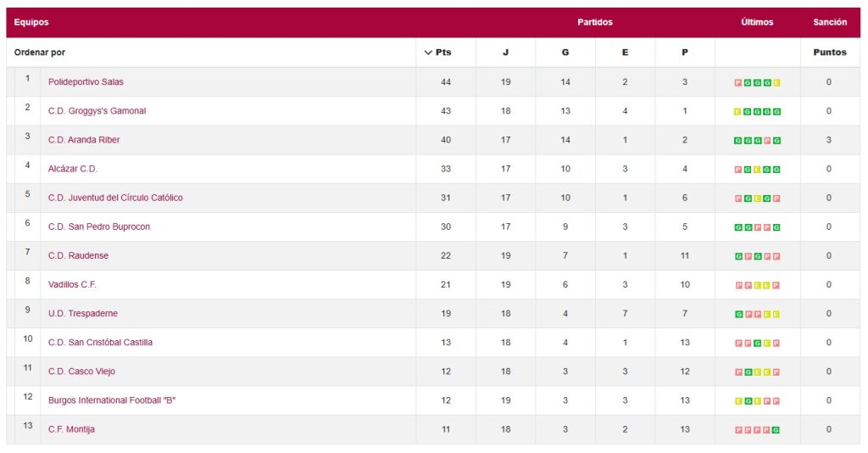The width and height of the screenshot is (868, 453).
Task: Sort table by J column header
Action: tap(505, 53)
